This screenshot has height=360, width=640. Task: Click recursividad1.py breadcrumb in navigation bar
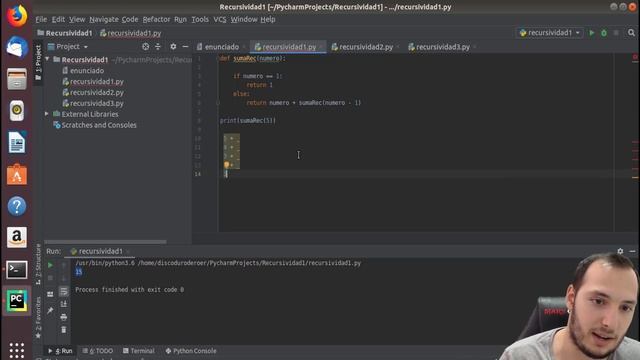tap(131, 33)
